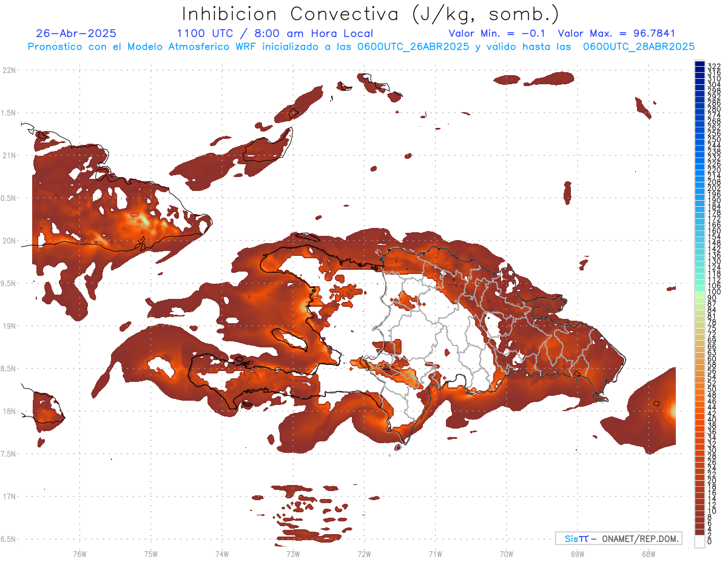
Task: Click the '0600UTC_28ABR2025' valid-until time text
Action: pyautogui.click(x=639, y=46)
